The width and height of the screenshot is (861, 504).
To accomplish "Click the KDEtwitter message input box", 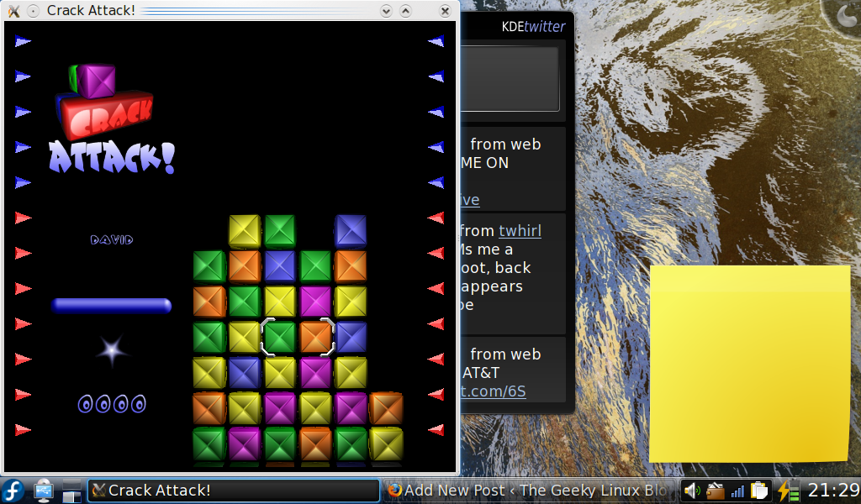I will [509, 79].
